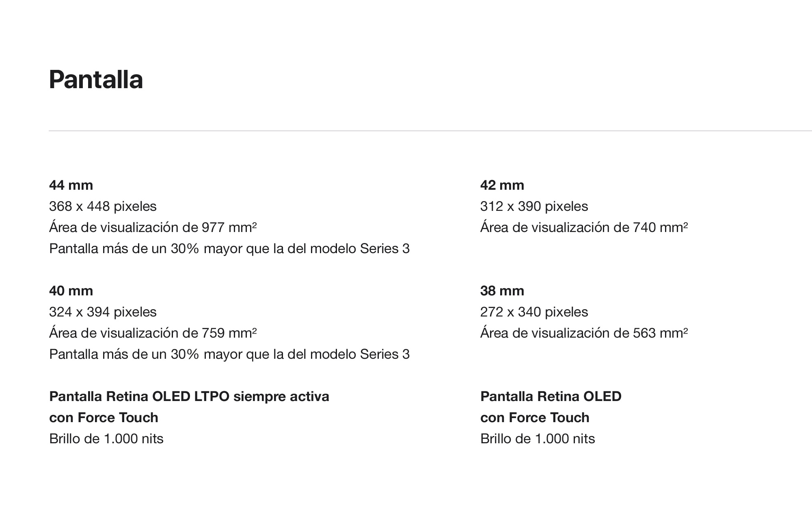
Task: Click the 977 mm² display area line
Action: pyautogui.click(x=153, y=228)
